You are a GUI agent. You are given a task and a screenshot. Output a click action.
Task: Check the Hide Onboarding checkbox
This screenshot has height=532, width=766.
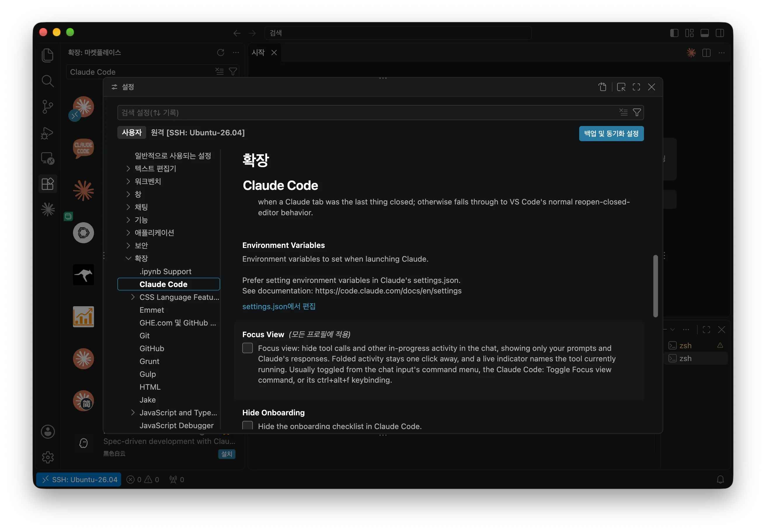pos(247,426)
